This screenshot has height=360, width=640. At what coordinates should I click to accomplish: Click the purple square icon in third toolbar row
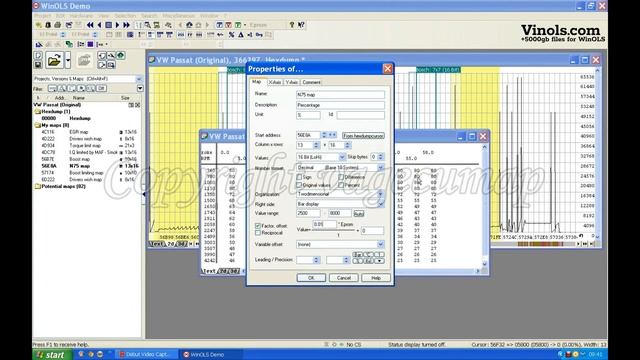point(90,44)
